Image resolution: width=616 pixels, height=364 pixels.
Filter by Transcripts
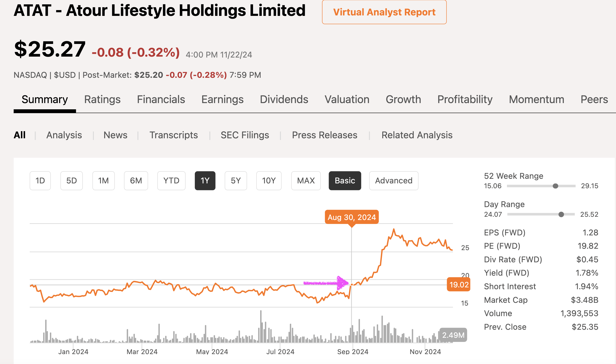pyautogui.click(x=173, y=135)
